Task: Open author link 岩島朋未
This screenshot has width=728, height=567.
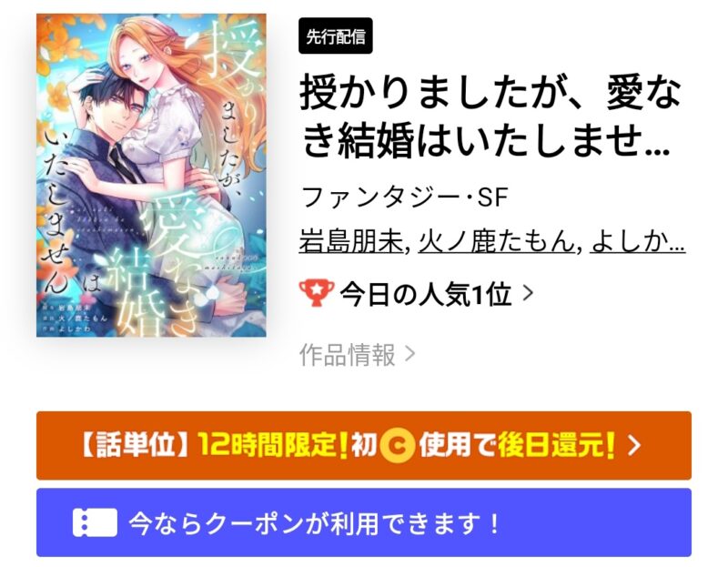Action: 351,241
